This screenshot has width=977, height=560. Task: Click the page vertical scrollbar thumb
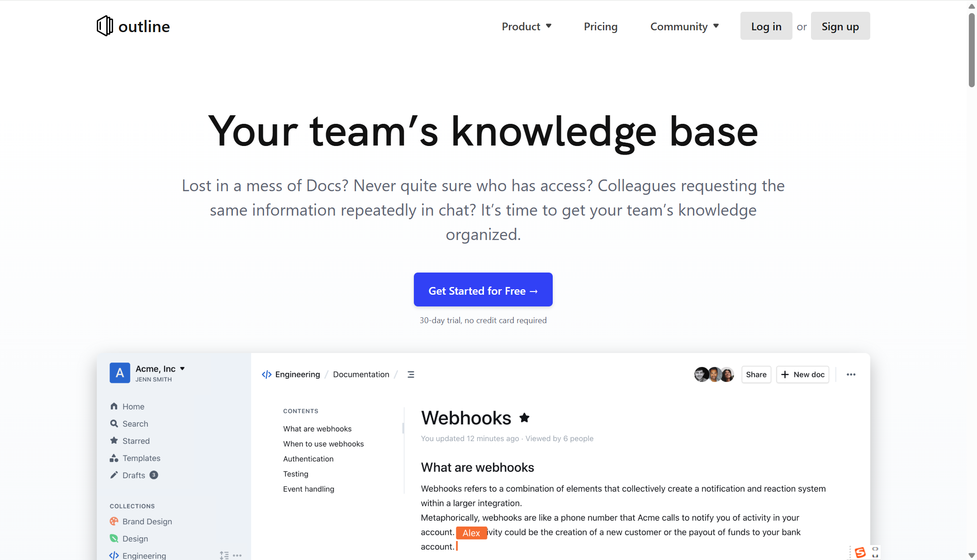point(971,50)
